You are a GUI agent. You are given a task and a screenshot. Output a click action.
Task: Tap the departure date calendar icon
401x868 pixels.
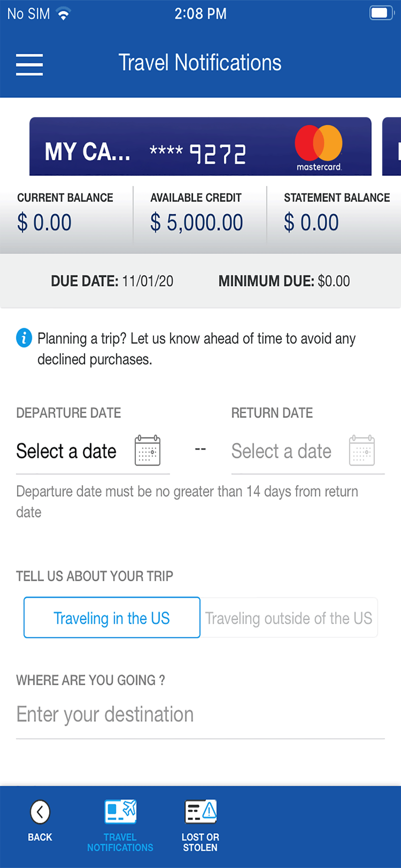pyautogui.click(x=148, y=450)
